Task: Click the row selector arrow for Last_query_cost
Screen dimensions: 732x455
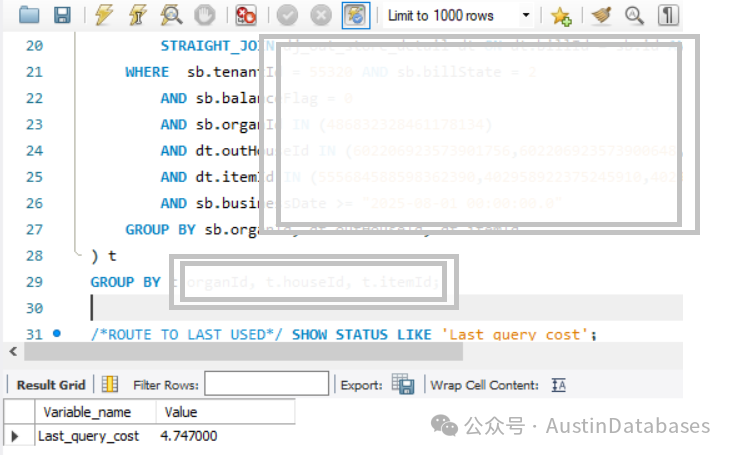Action: [15, 436]
